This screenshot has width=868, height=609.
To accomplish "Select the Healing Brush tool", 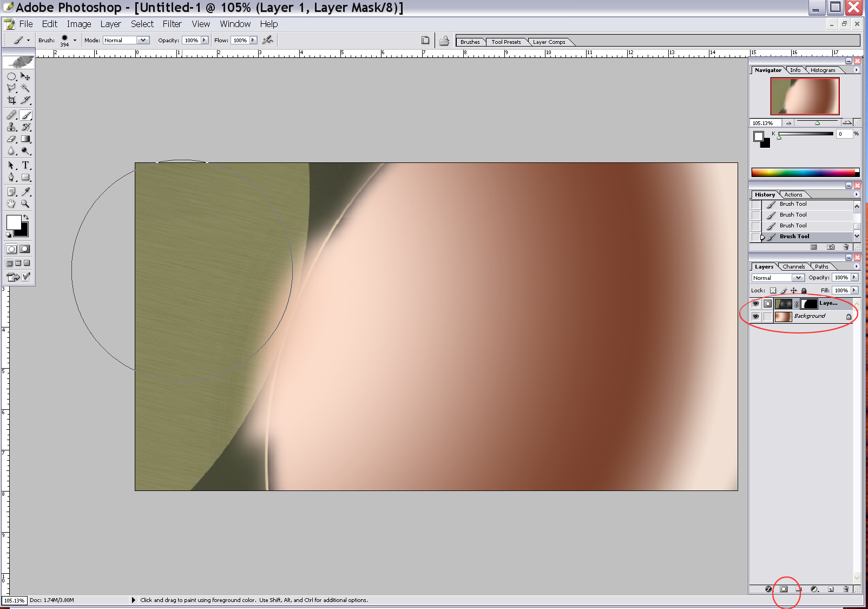I will pyautogui.click(x=11, y=115).
